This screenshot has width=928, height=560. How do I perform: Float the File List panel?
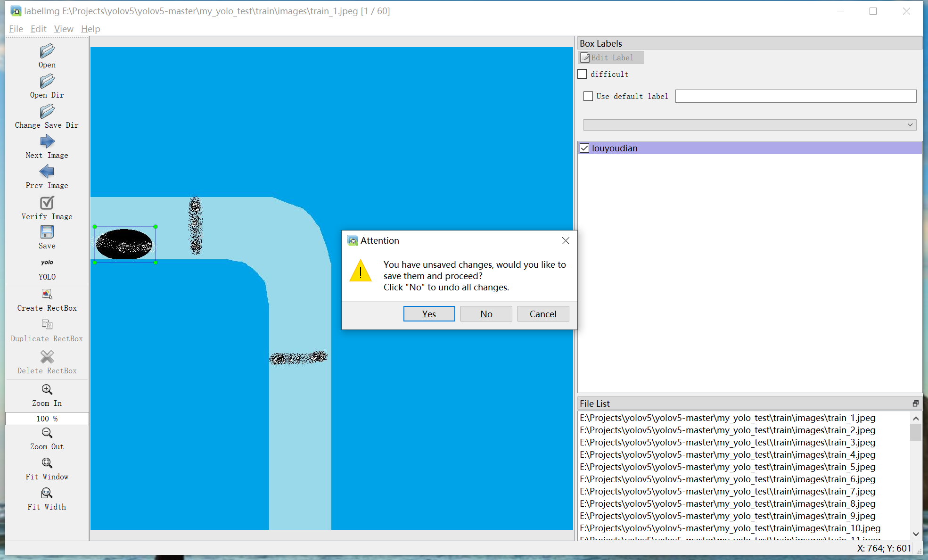(x=915, y=404)
